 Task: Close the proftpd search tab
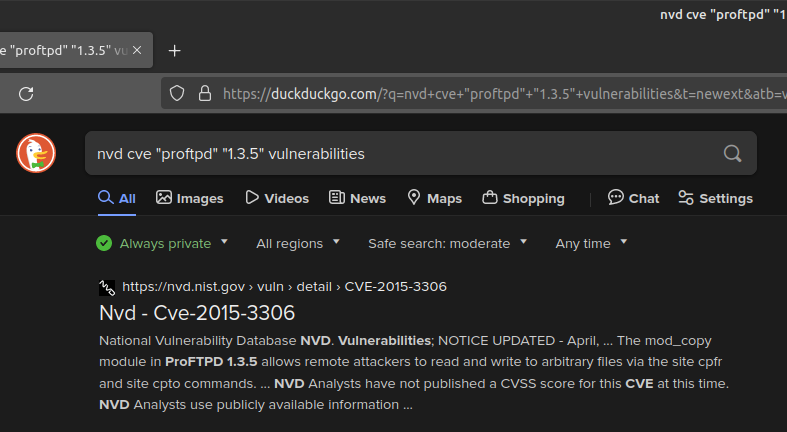click(x=137, y=50)
